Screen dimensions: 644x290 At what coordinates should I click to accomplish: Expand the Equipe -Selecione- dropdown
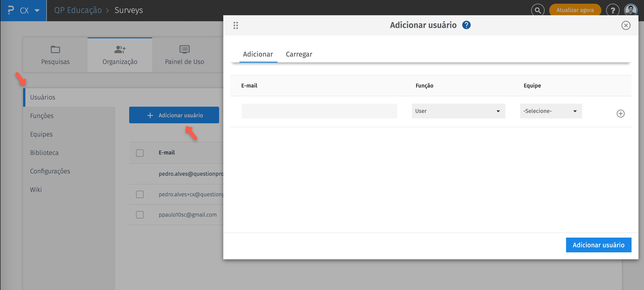[x=551, y=111]
